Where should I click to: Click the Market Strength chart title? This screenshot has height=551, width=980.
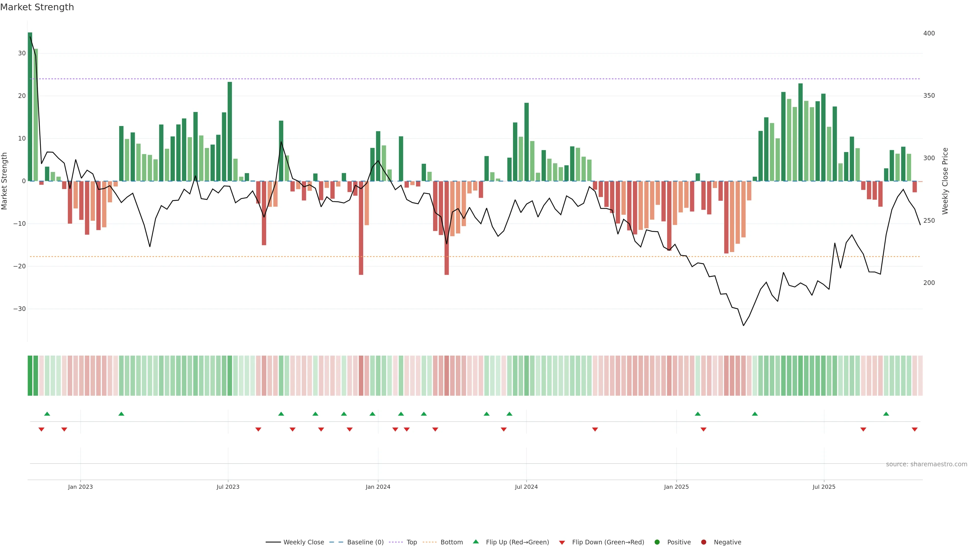pyautogui.click(x=37, y=7)
